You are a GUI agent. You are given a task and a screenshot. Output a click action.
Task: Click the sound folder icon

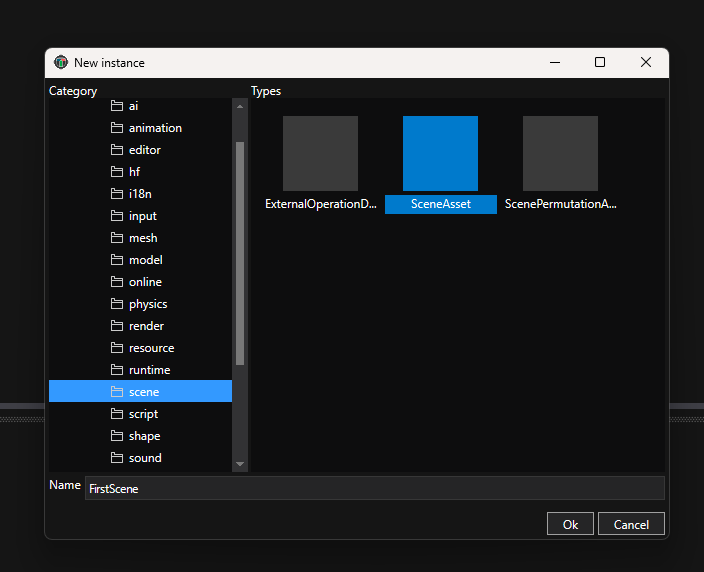[117, 458]
